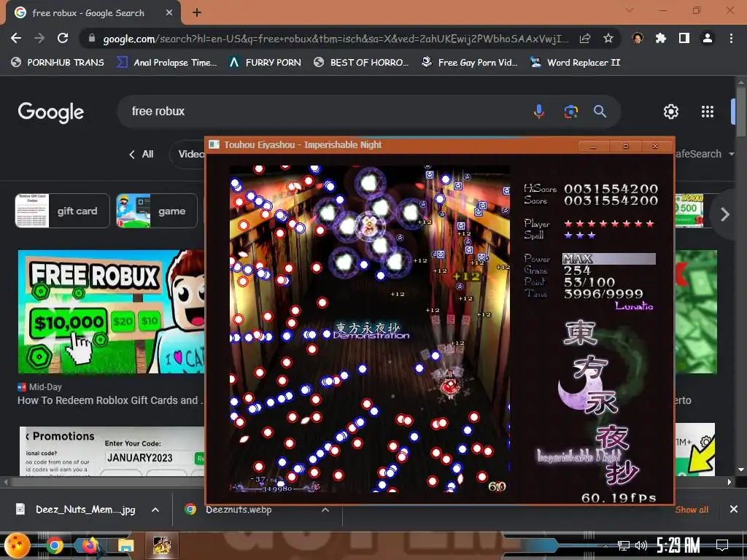Go back to the previous page in Chrome
This screenshot has height=560, width=747.
pos(16,38)
